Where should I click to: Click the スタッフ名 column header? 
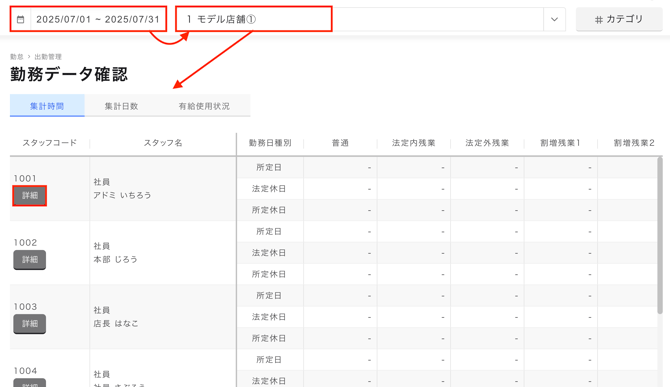tap(163, 143)
